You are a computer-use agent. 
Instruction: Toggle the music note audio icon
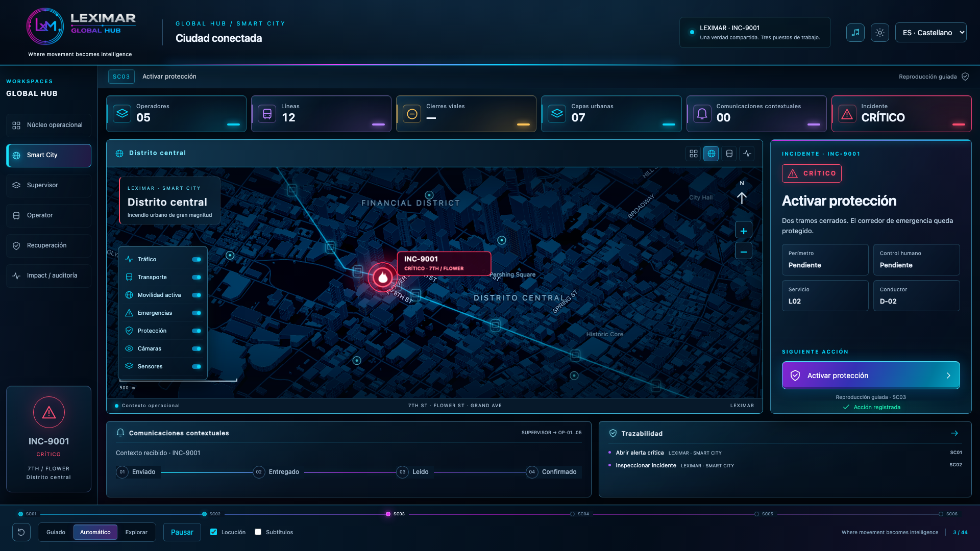point(855,33)
